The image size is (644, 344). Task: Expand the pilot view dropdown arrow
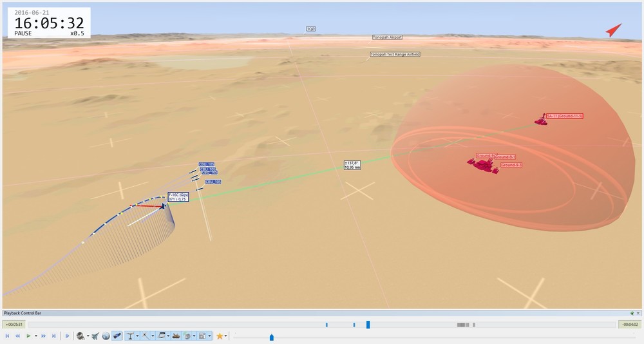(88, 336)
